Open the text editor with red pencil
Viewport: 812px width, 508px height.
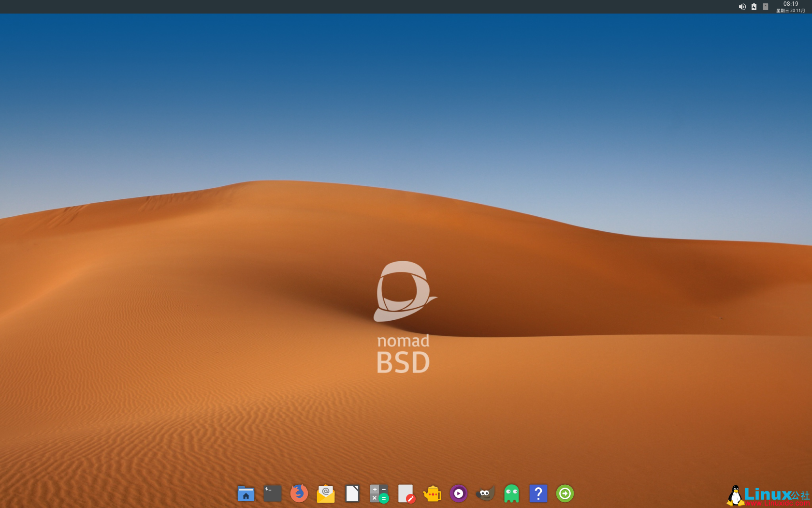tap(406, 493)
